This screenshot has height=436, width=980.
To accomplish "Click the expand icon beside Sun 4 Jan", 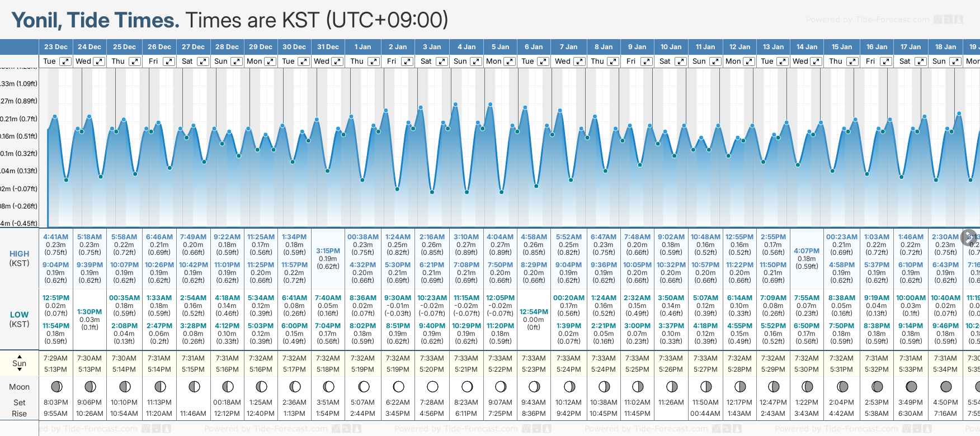I will click(x=475, y=61).
